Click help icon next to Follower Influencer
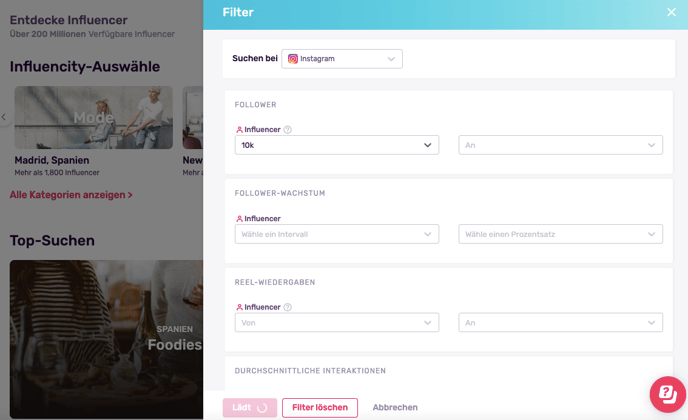Screen dimensions: 688x420 click(x=287, y=129)
